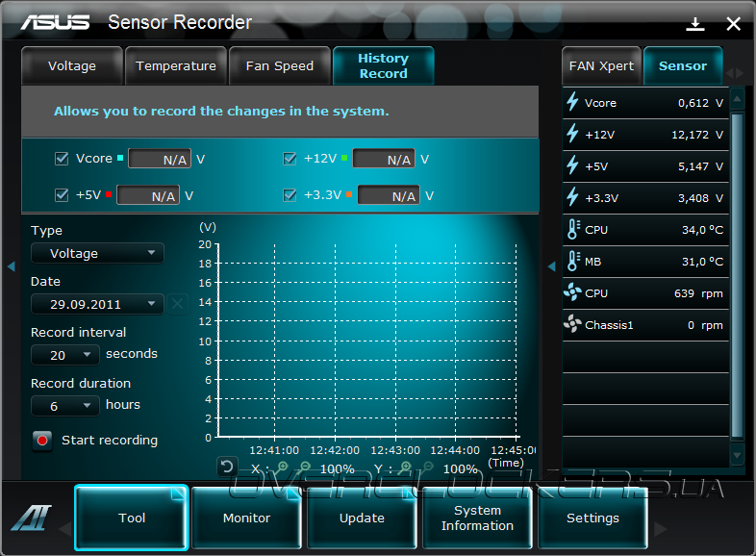Click the +12V reading "12,172 V"

(697, 135)
